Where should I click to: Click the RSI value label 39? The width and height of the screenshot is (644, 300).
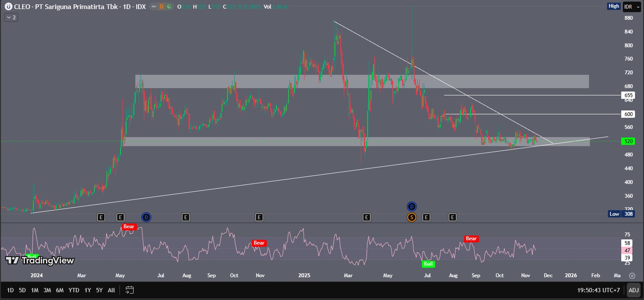[627, 257]
